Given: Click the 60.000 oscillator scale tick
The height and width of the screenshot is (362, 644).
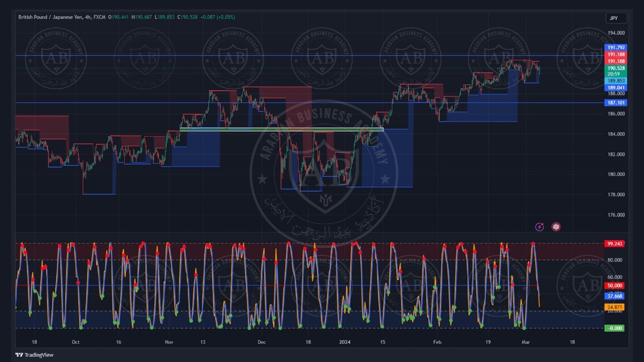Looking at the screenshot, I should point(615,277).
